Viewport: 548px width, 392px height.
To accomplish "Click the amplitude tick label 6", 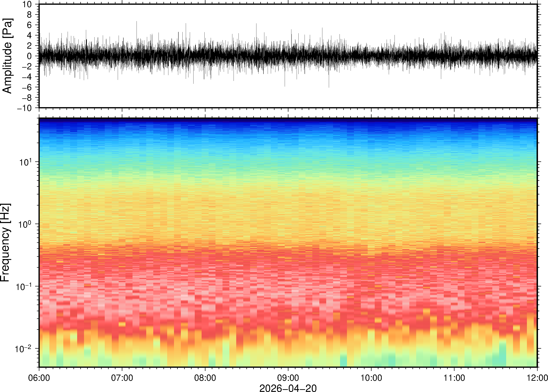I will coord(30,25).
